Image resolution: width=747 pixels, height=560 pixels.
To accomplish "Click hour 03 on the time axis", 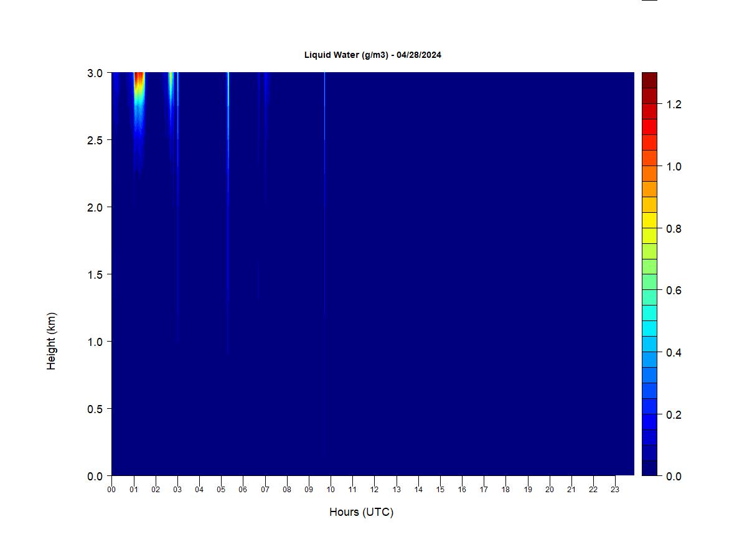I will pyautogui.click(x=177, y=490).
